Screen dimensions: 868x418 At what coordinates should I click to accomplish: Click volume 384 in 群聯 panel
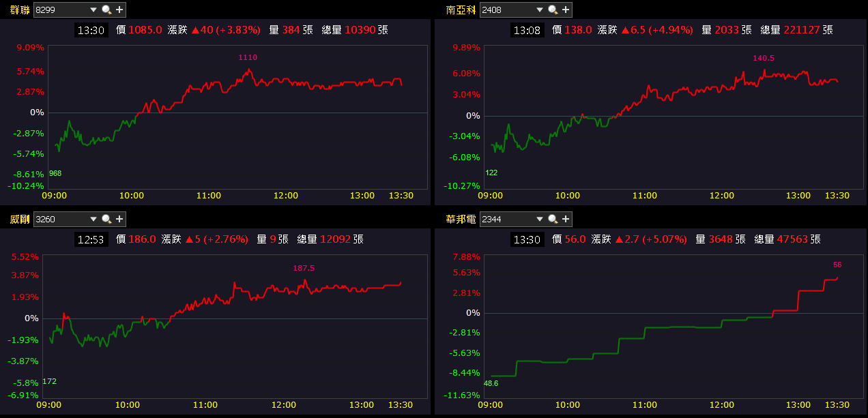[291, 30]
